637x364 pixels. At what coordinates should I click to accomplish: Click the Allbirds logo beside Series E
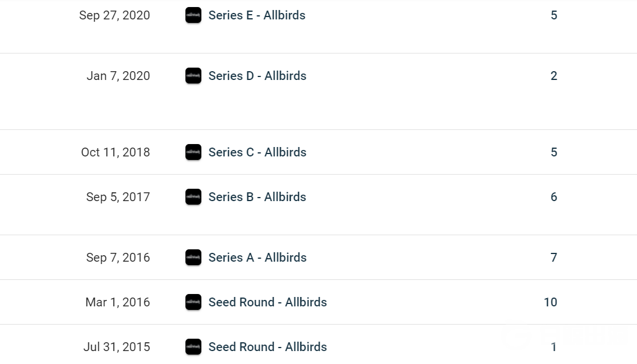(x=193, y=15)
